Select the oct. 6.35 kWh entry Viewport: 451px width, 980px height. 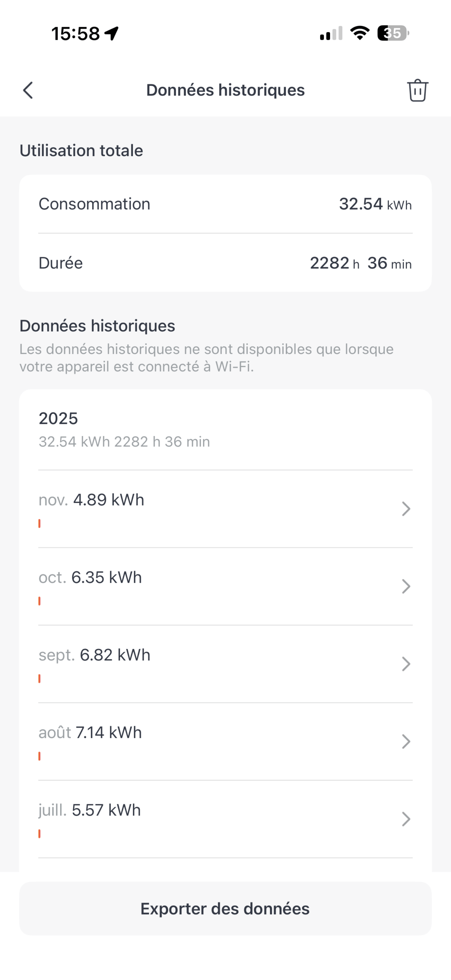(x=191, y=586)
